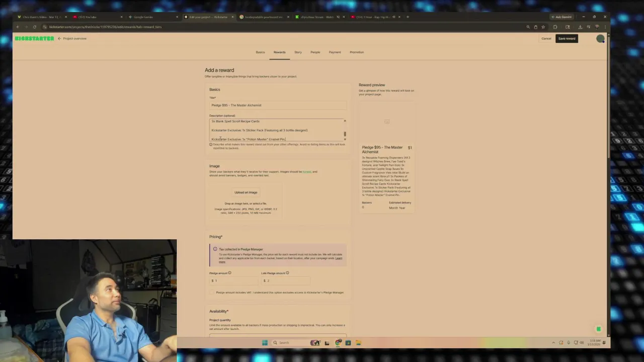Click the Late Pledge amount info icon

(287, 273)
